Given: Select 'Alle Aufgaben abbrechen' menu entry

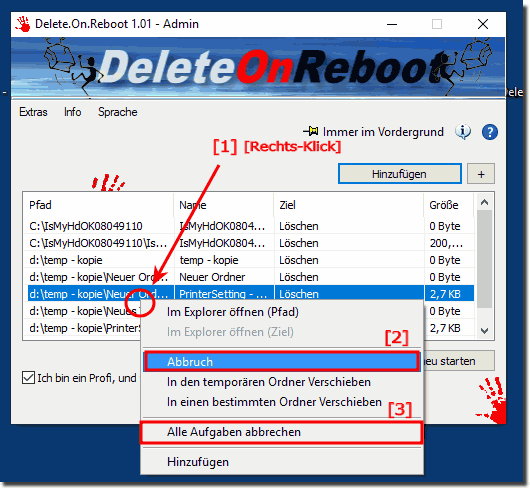Looking at the screenshot, I should [281, 432].
